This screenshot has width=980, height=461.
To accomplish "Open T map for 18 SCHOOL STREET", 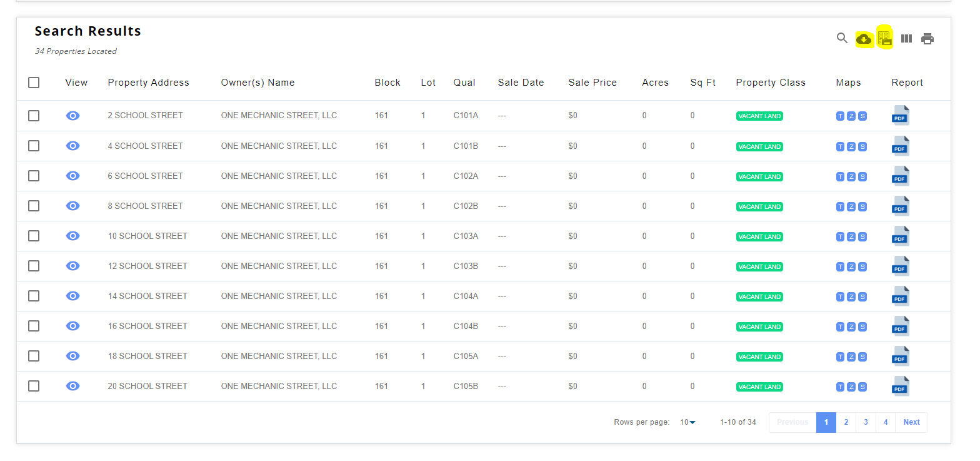I will coord(840,357).
